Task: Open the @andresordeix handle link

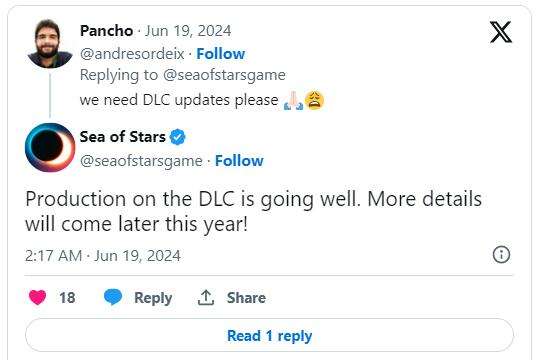Action: pyautogui.click(x=132, y=54)
